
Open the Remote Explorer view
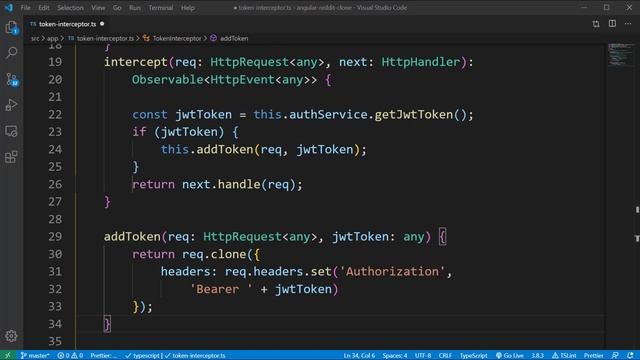pos(11,131)
